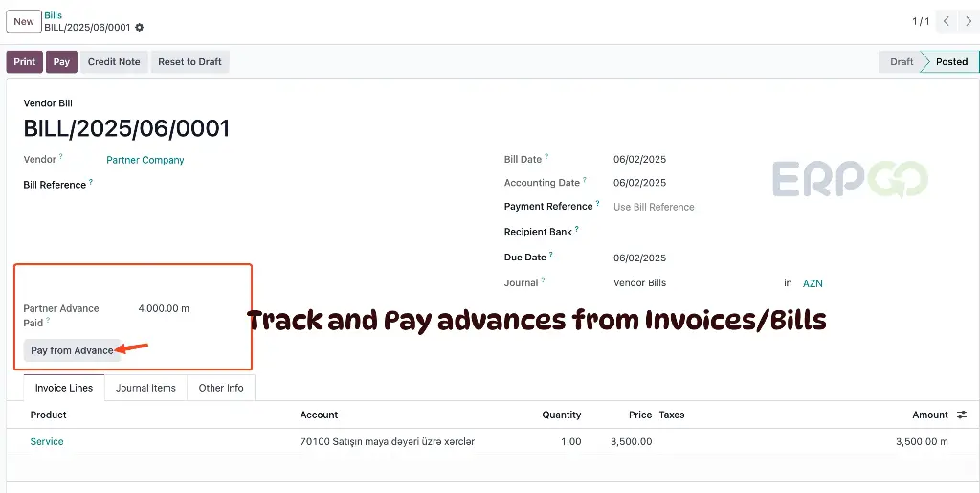Click the account cell 70100 Satışın maya dəyəri
This screenshot has height=493, width=980.
coord(388,441)
